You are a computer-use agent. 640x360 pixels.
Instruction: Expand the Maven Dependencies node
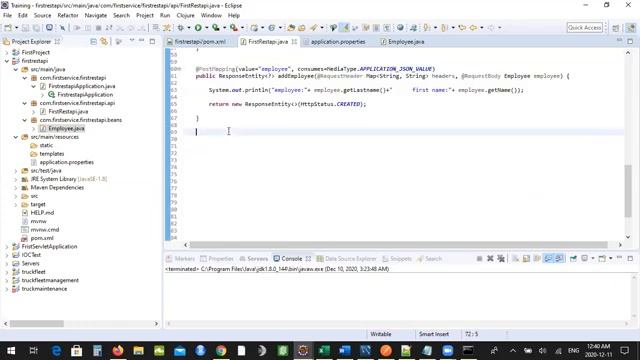(16, 188)
